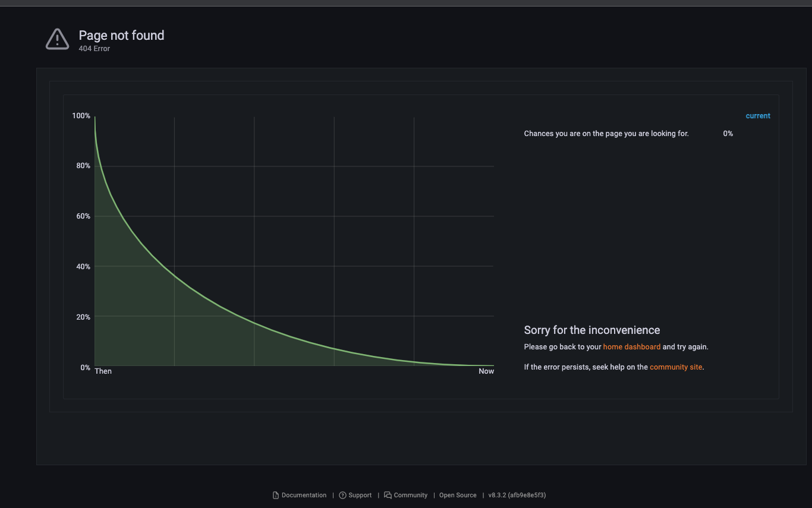The height and width of the screenshot is (508, 812).
Task: Toggle the current series in the legend
Action: (758, 115)
